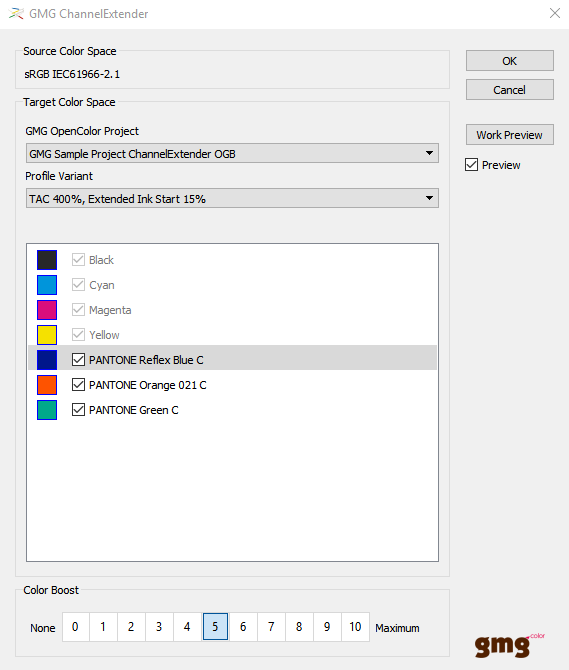The height and width of the screenshot is (670, 569).
Task: Uncheck PANTONE Orange 021 C
Action: [78, 385]
